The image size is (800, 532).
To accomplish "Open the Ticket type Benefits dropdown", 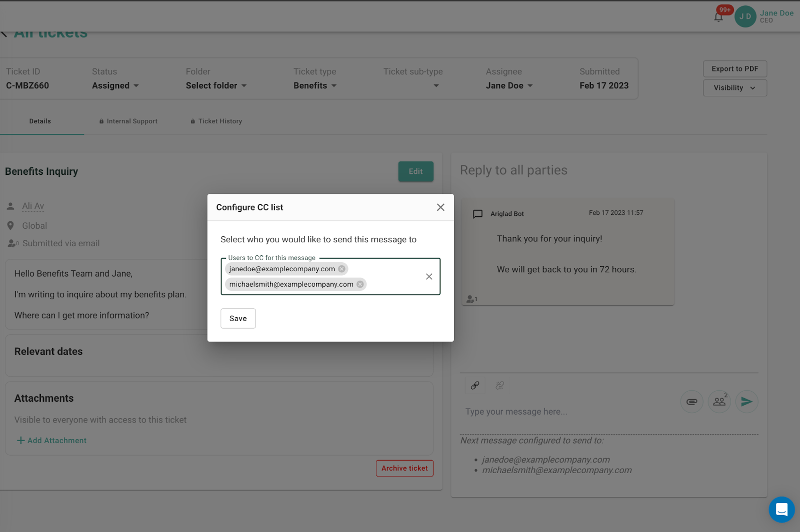I will click(x=315, y=86).
